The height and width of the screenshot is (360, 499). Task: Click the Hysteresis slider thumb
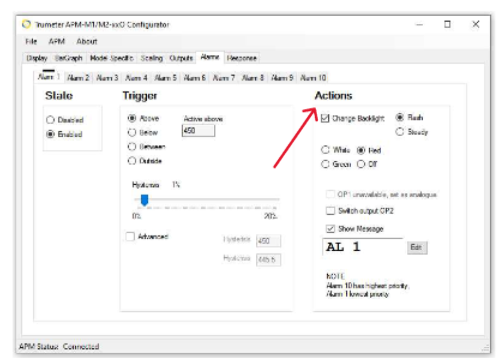click(x=144, y=200)
